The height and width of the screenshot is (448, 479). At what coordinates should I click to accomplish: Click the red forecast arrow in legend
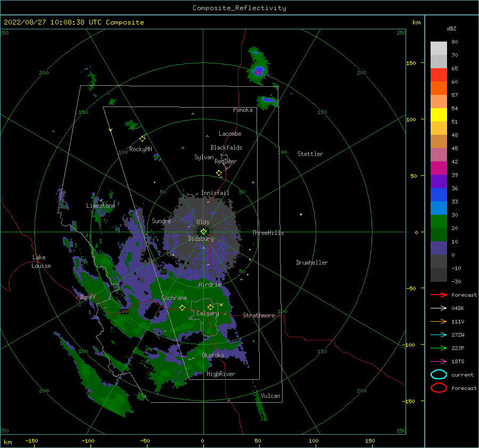(x=439, y=295)
